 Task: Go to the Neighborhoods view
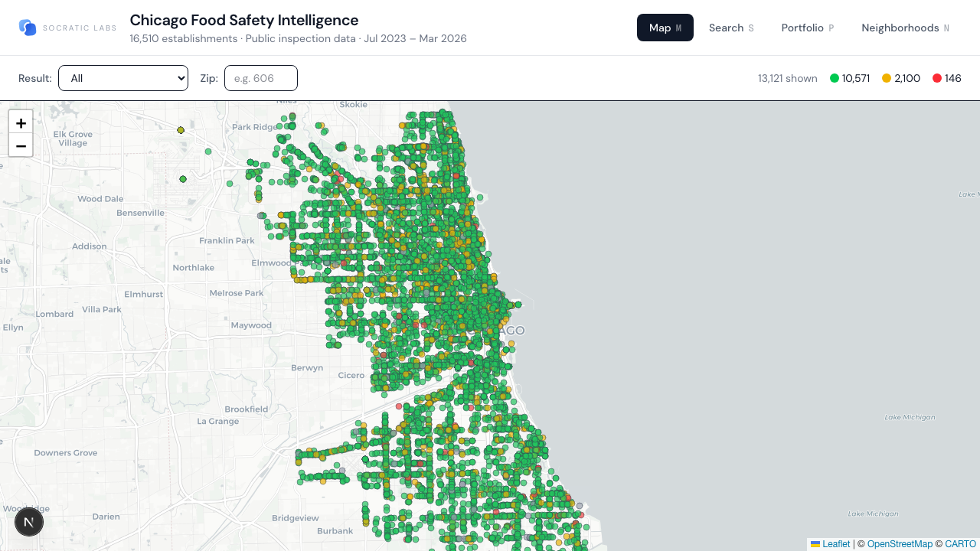(905, 28)
